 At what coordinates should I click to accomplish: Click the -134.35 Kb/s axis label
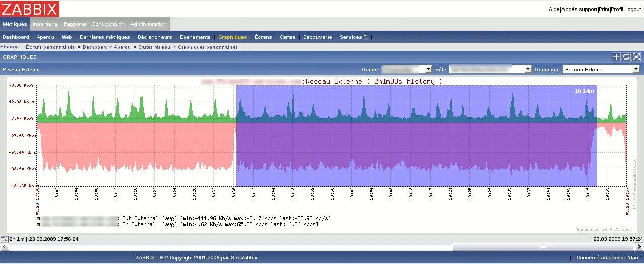pos(21,185)
